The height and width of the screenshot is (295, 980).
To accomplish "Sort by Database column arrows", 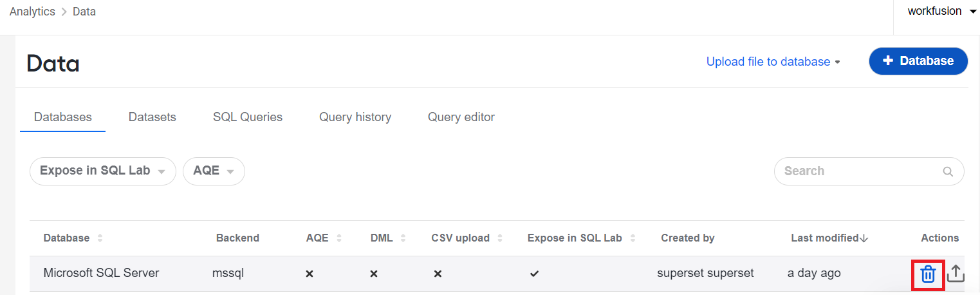I will click(100, 238).
